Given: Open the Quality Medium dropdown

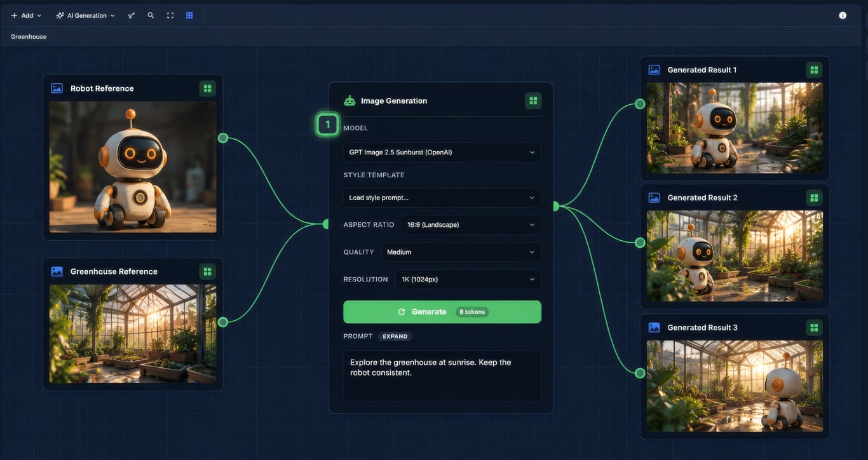Looking at the screenshot, I should click(x=461, y=252).
